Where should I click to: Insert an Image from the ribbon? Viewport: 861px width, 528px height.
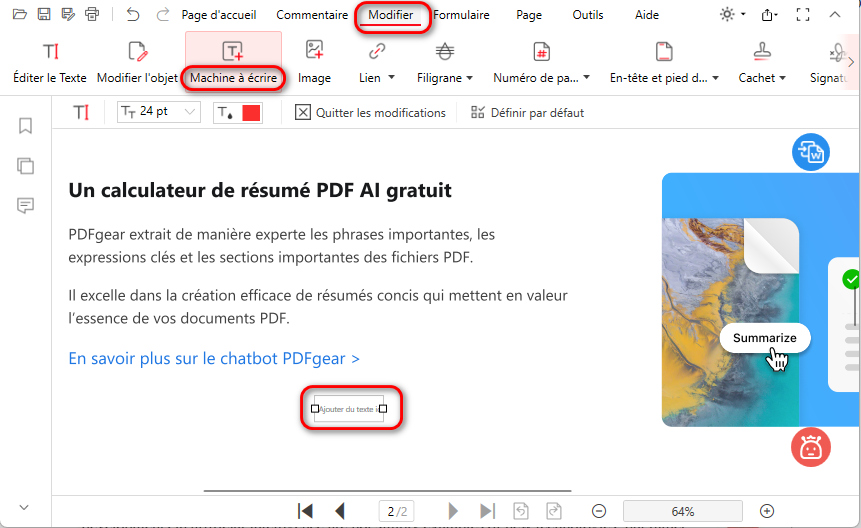tap(314, 63)
